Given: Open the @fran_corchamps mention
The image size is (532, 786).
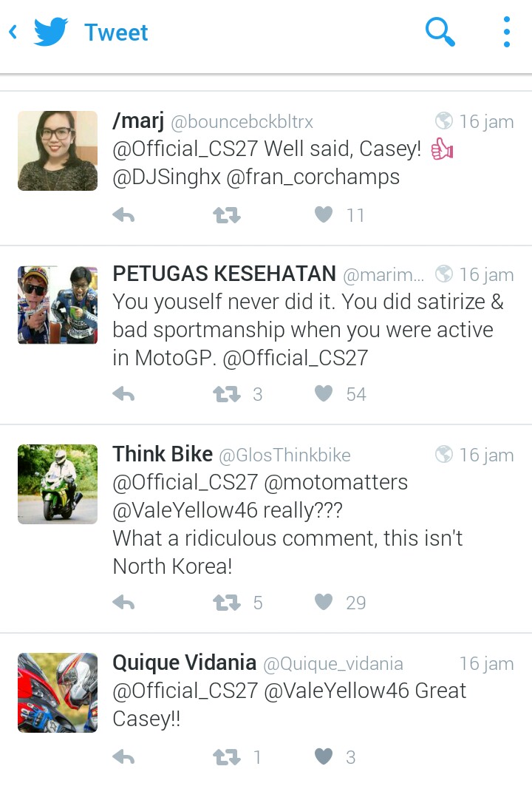Looking at the screenshot, I should 313,177.
